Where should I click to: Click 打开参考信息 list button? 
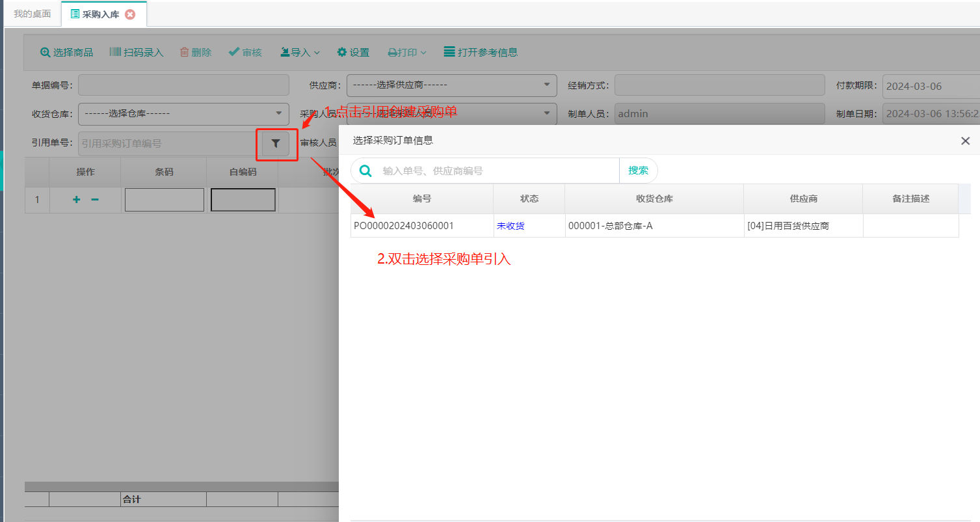481,53
